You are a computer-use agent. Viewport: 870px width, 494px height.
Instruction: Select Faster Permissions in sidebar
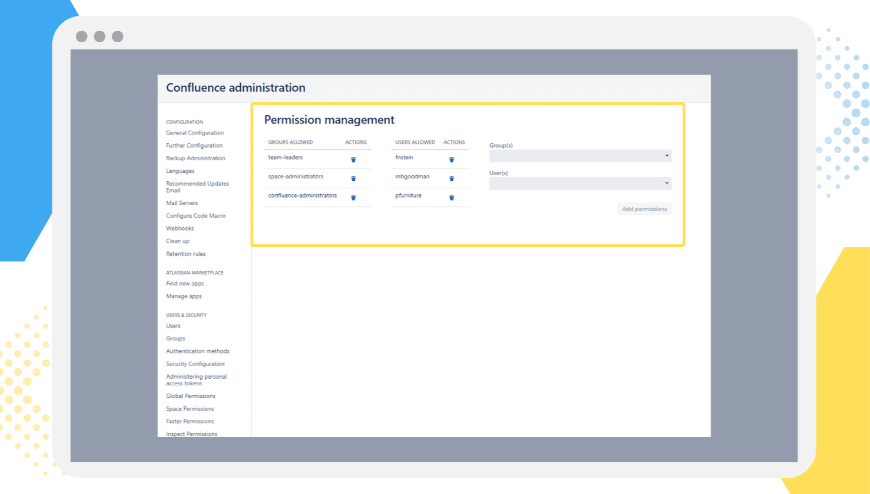tap(190, 421)
